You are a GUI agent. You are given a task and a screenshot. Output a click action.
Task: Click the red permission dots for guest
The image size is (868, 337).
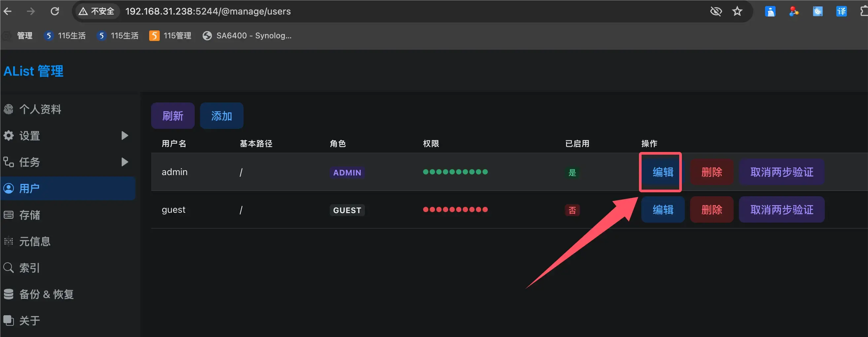pyautogui.click(x=455, y=209)
